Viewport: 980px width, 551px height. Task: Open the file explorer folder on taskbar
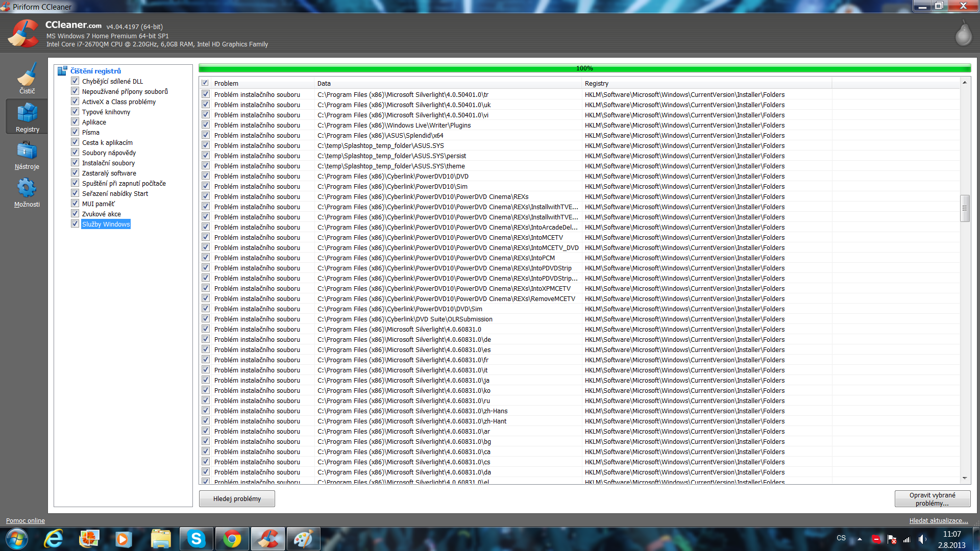pos(161,539)
